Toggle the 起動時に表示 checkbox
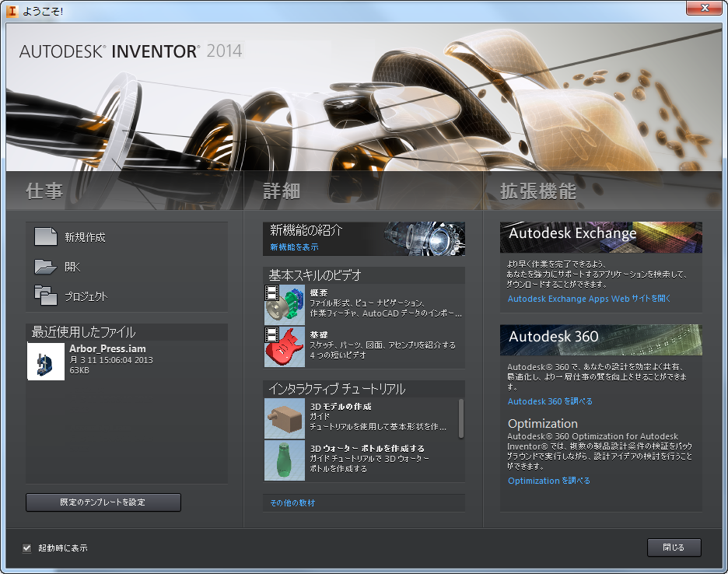 click(27, 548)
